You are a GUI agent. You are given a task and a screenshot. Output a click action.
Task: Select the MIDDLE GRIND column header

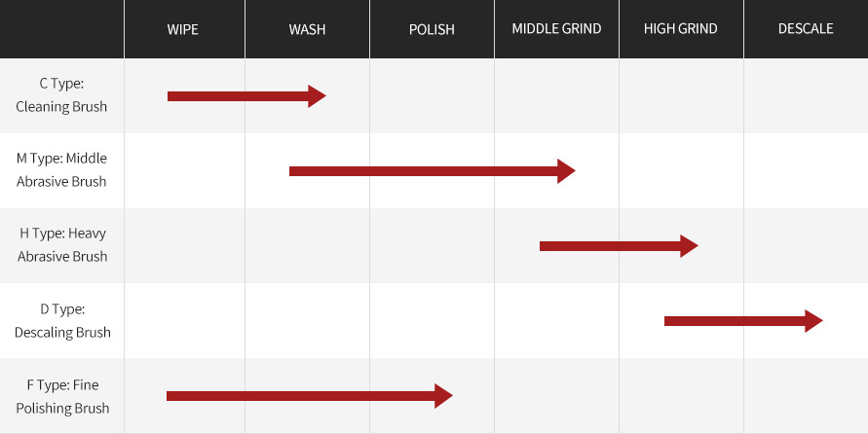click(x=556, y=29)
